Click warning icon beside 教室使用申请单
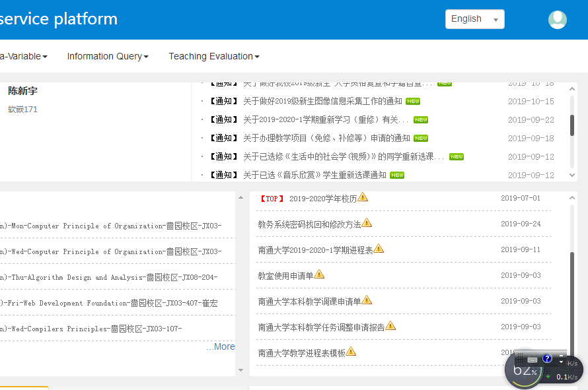This screenshot has height=390, width=588. pos(319,274)
